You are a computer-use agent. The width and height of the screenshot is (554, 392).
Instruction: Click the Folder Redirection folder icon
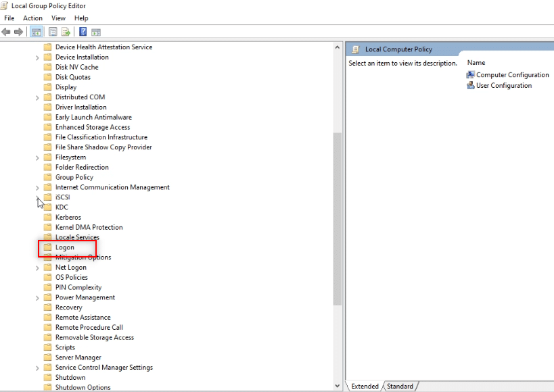48,167
